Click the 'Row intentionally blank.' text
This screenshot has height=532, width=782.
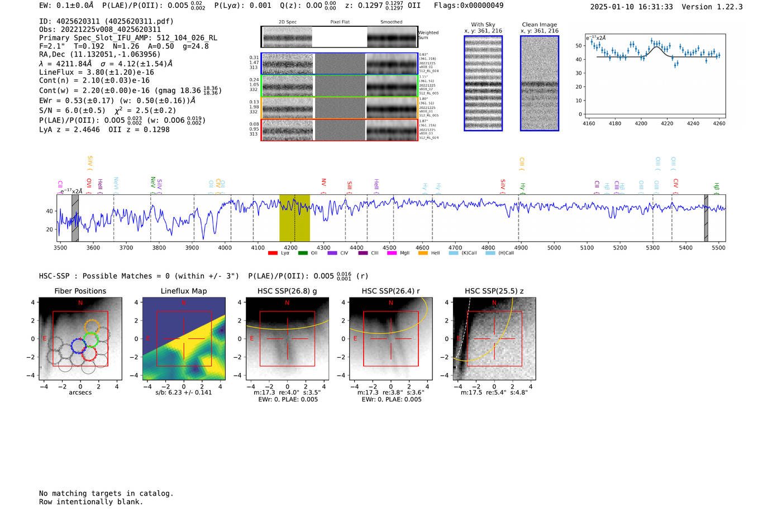(91, 502)
